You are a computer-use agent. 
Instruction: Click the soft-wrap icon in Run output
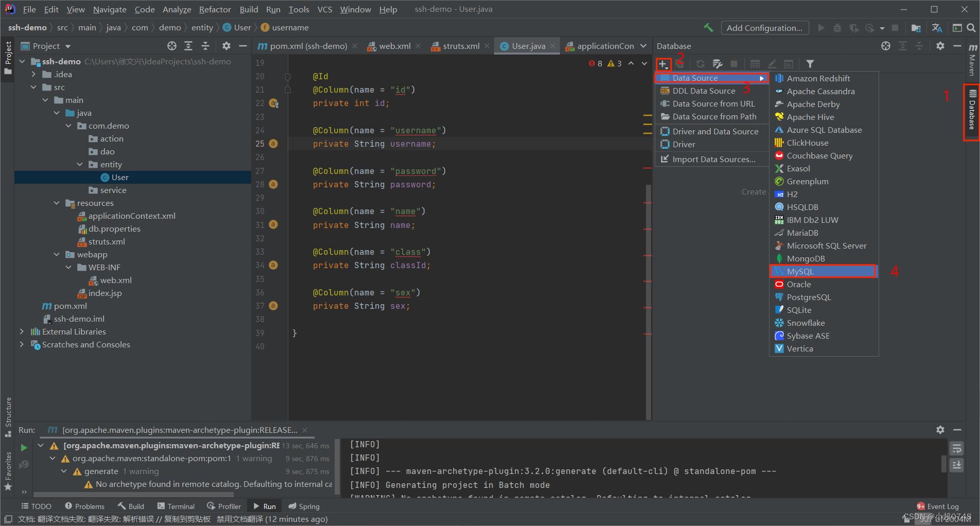[957, 449]
